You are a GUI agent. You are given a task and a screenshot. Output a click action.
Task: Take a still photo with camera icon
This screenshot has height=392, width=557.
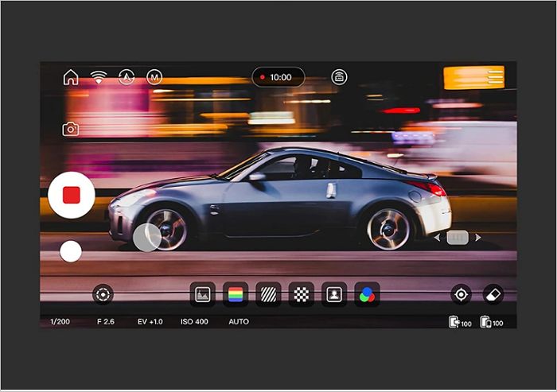[x=71, y=129]
